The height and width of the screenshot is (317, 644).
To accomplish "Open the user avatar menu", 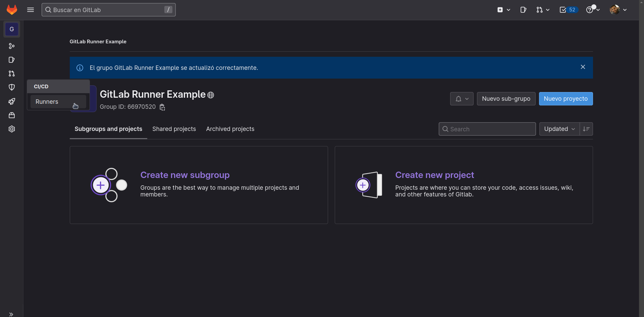I will (x=618, y=10).
